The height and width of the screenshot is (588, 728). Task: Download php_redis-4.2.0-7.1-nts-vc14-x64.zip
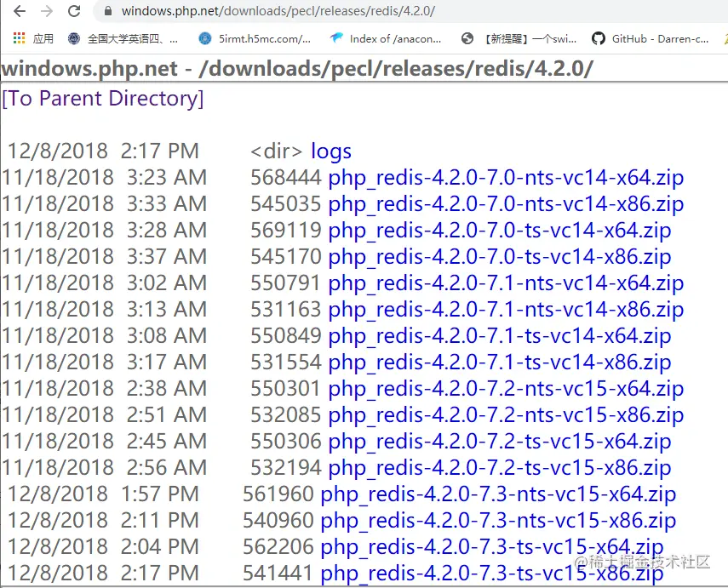pyautogui.click(x=506, y=283)
